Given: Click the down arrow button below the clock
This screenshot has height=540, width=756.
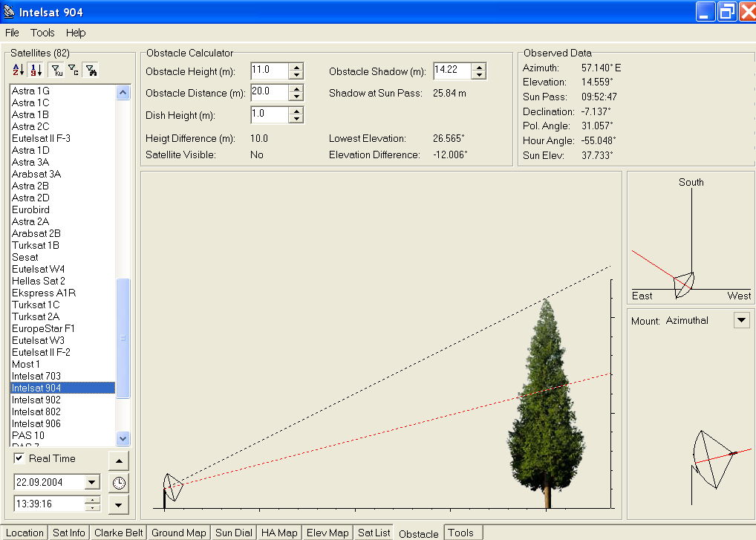Looking at the screenshot, I should point(119,505).
